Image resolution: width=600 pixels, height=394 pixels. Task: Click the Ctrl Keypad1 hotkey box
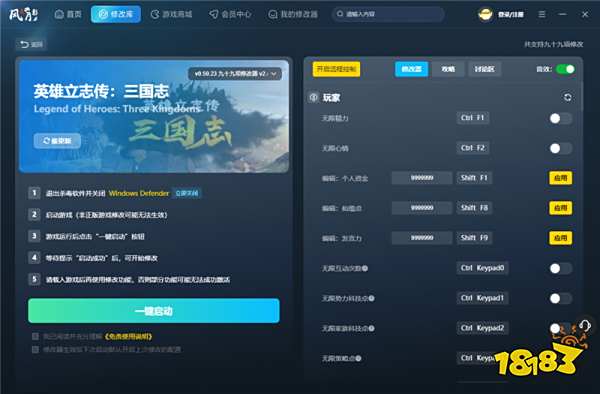482,298
